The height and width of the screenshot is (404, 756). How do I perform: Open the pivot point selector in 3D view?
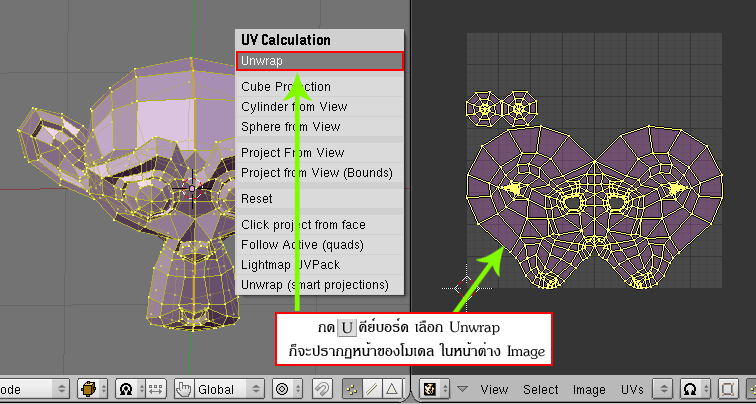click(x=130, y=389)
